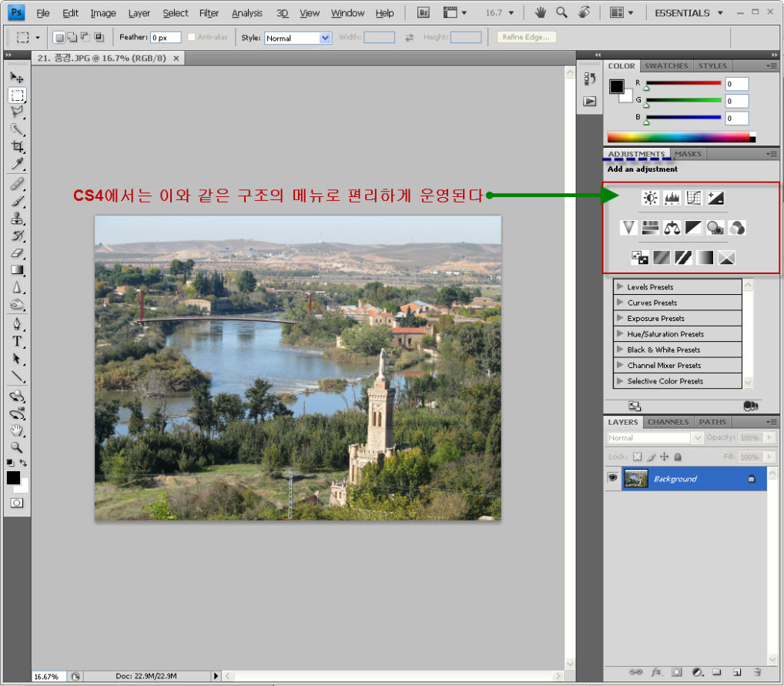784x686 pixels.
Task: Click the Feather input field
Action: 165,38
